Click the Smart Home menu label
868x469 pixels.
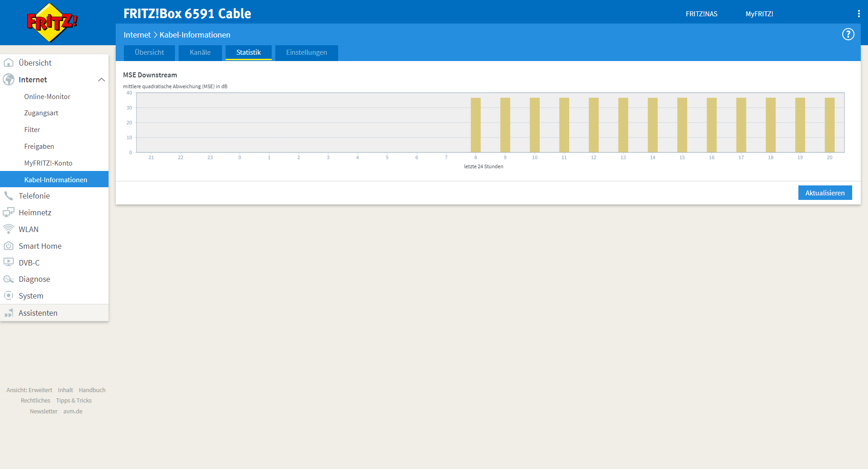40,246
